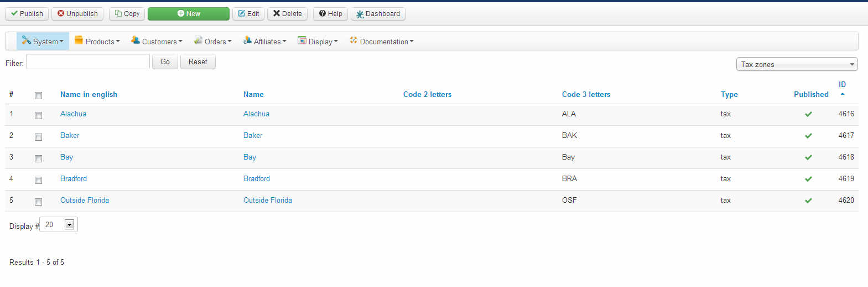Toggle published checkmark for Bay
This screenshot has height=287, width=868.
pos(808,157)
